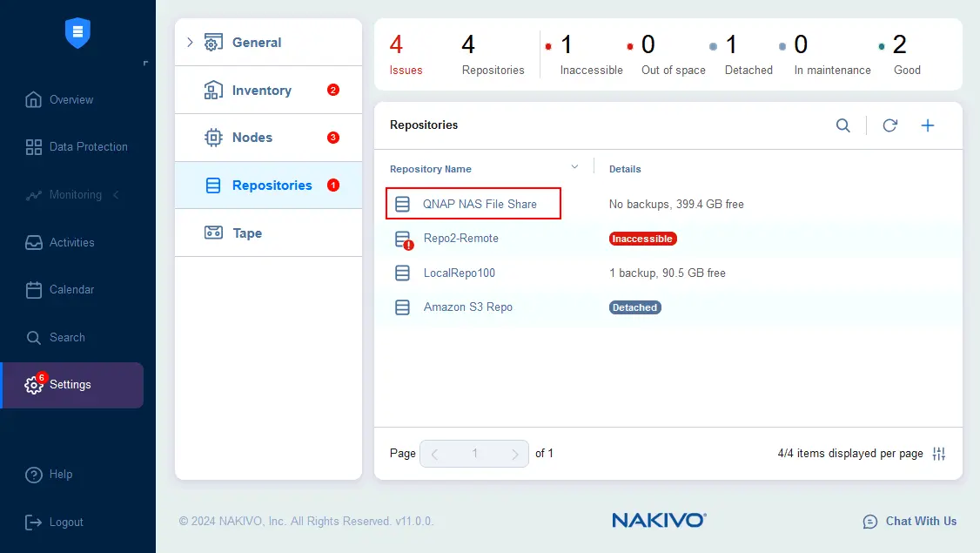Open the Overview home icon
This screenshot has height=553, width=980.
pyautogui.click(x=34, y=99)
